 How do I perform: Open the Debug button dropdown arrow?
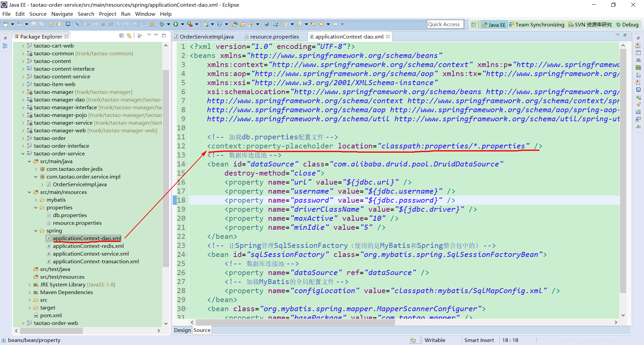tap(168, 24)
